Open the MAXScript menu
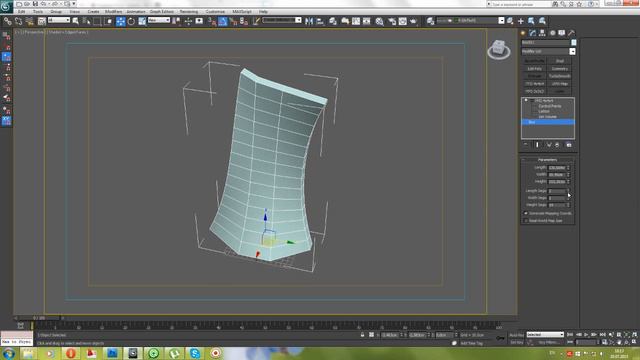The image size is (640, 360). coord(242,11)
